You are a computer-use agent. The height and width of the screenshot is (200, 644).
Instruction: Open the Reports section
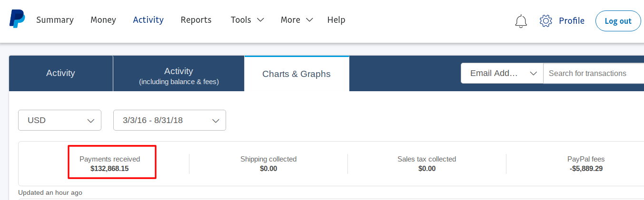point(196,20)
